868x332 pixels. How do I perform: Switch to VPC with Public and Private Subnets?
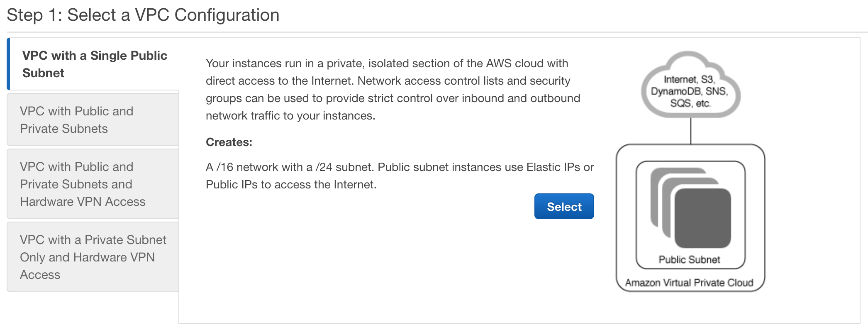93,120
